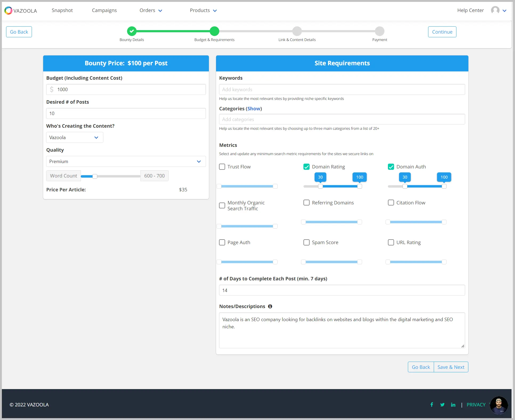This screenshot has height=420, width=515.
Task: Click the Add keywords field
Action: 342,90
